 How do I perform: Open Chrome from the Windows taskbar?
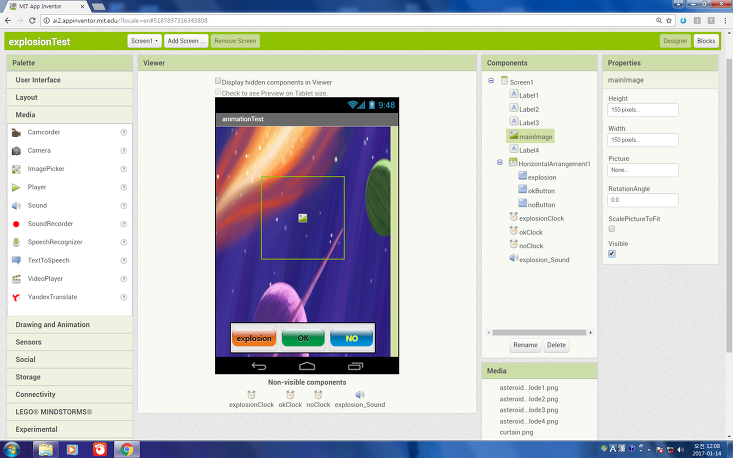[x=127, y=450]
